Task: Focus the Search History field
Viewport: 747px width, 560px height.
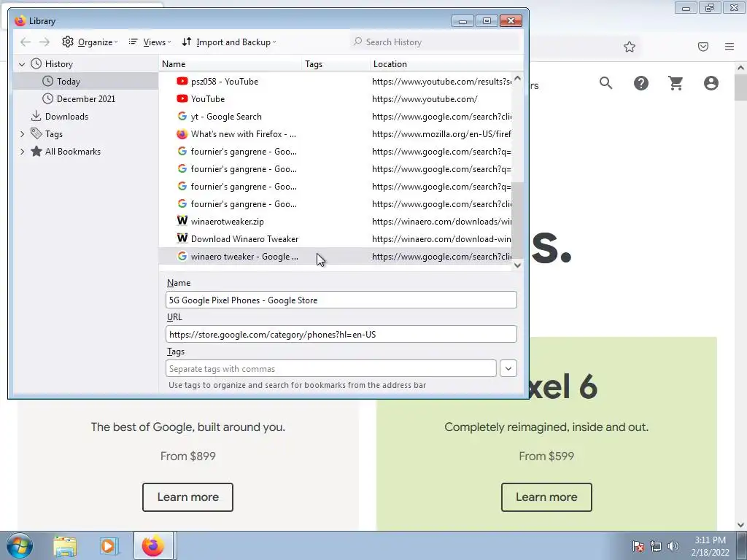Action: [435, 42]
